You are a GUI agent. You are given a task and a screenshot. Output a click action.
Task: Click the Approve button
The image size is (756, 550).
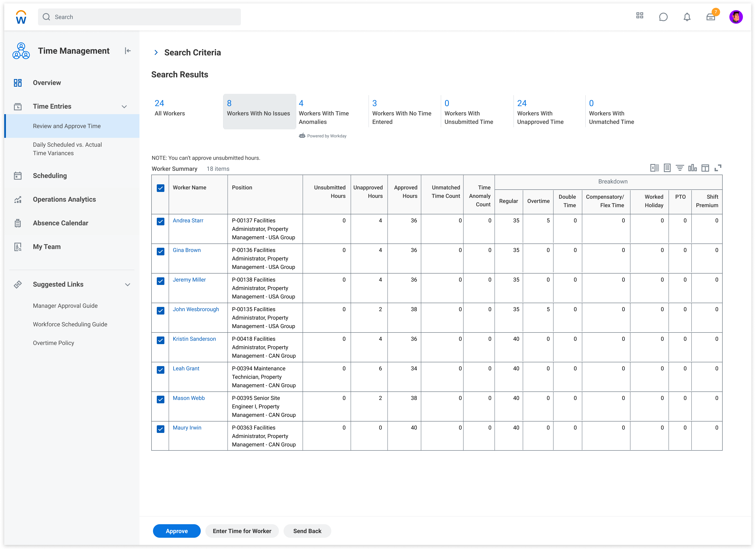[177, 531]
